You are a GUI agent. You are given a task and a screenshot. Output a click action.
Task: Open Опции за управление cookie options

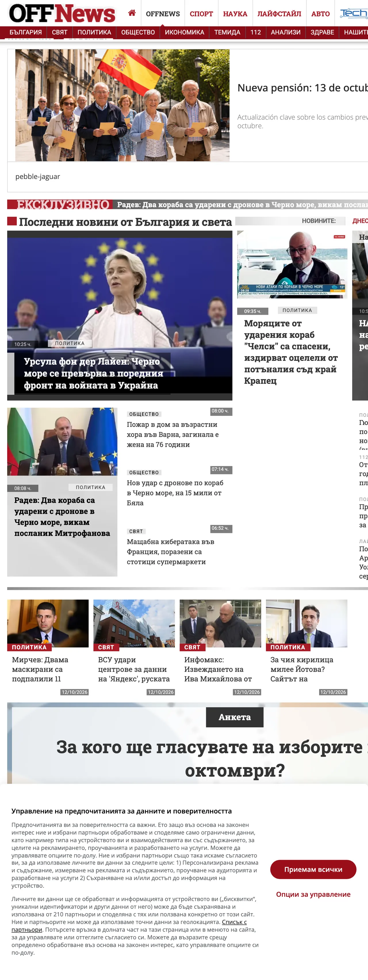[313, 894]
